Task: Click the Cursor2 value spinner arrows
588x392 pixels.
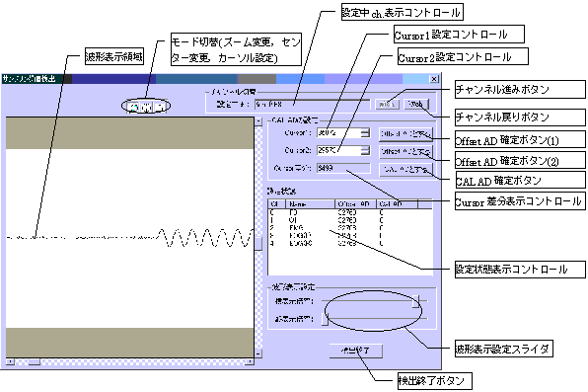Action: tap(365, 150)
